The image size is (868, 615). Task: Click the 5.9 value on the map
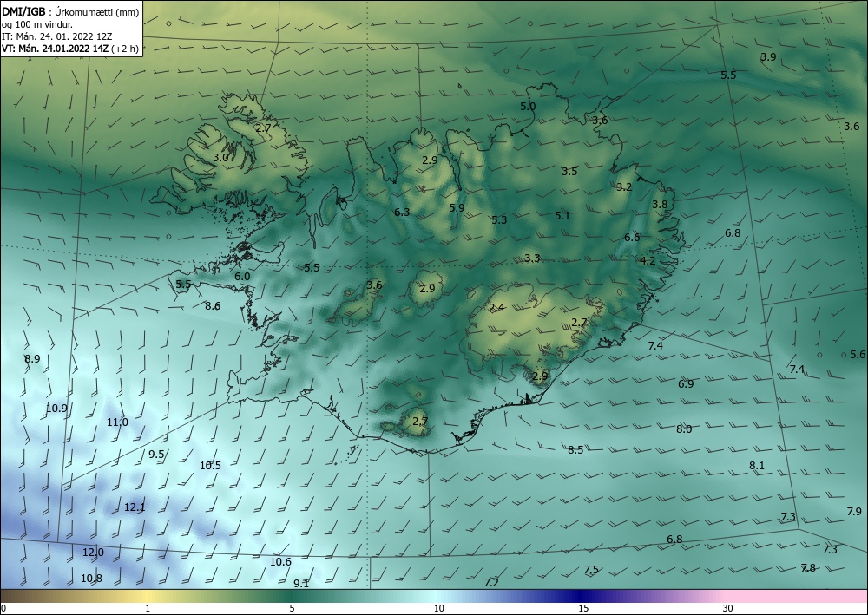tap(457, 207)
